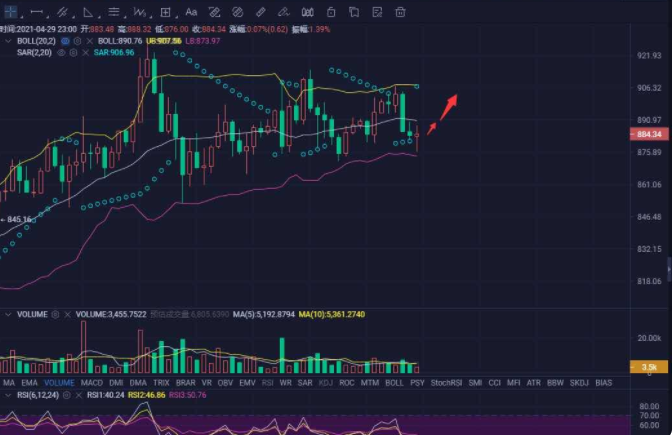Collapse the RSI(6,12,24) panel chevron
Image resolution: width=672 pixels, height=435 pixels.
8,395
